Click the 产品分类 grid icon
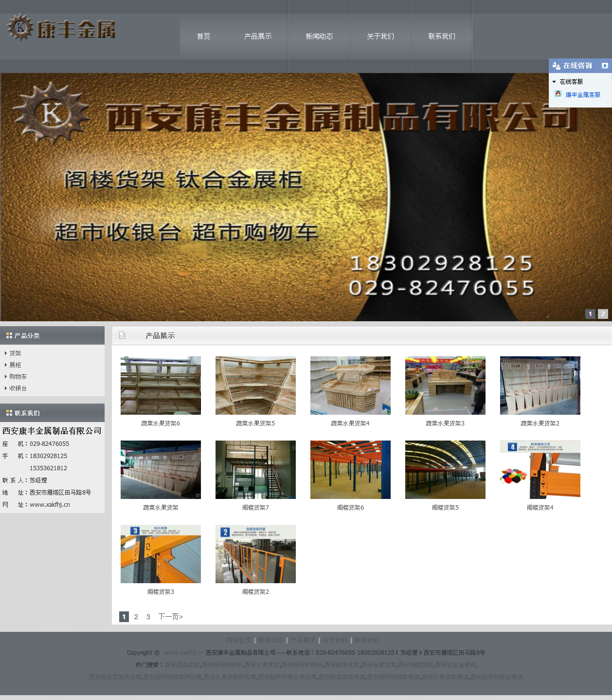The width and height of the screenshot is (612, 700). click(x=9, y=335)
